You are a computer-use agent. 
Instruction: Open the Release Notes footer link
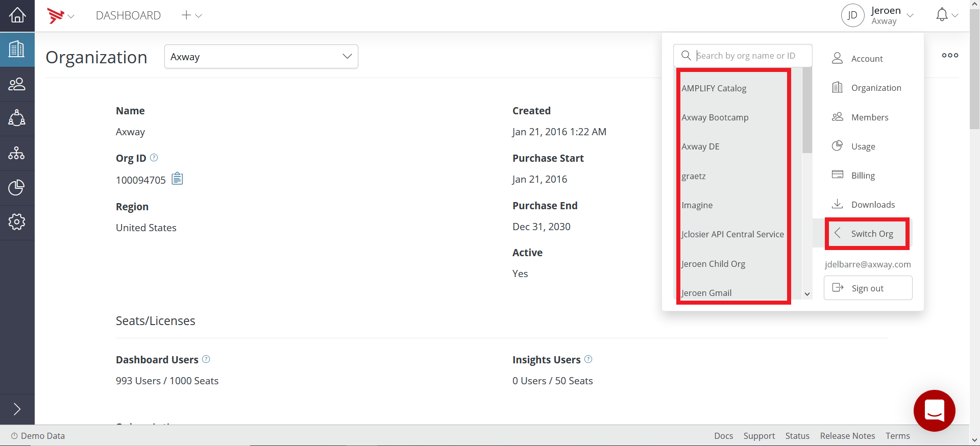pos(847,436)
